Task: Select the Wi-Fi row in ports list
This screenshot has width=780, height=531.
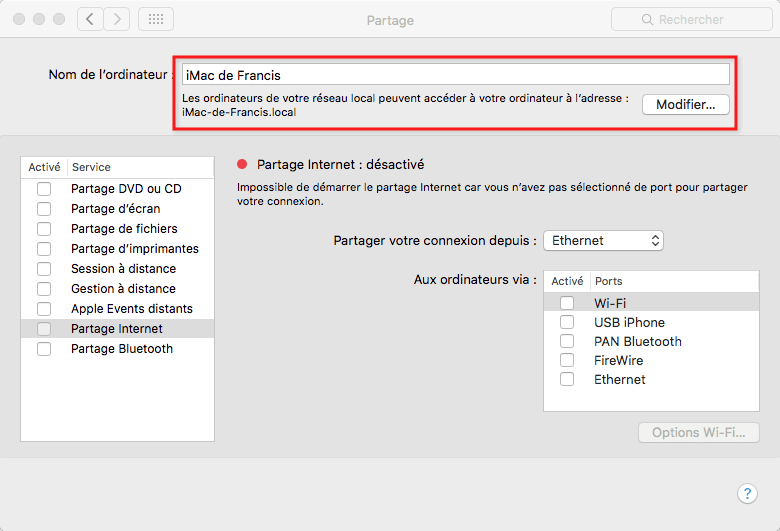Action: tap(651, 303)
